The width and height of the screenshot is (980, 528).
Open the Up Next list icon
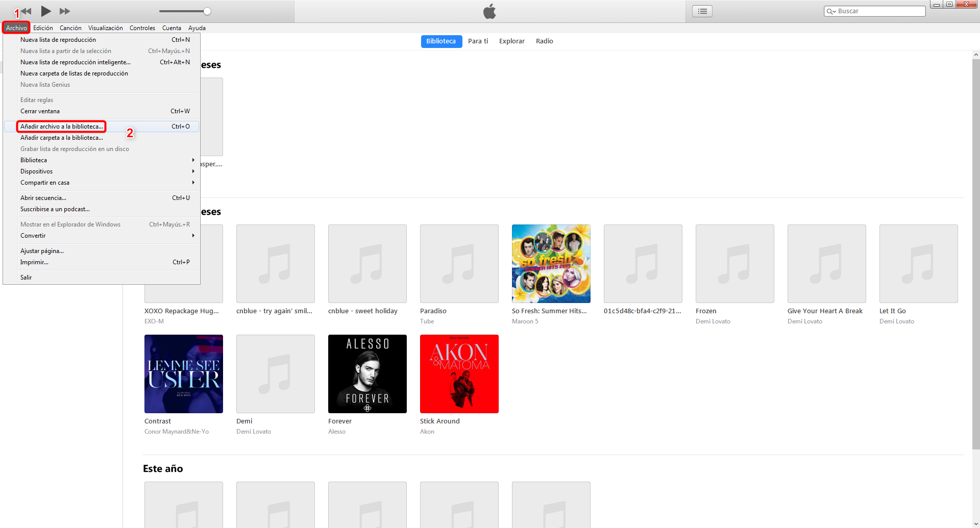click(x=702, y=11)
